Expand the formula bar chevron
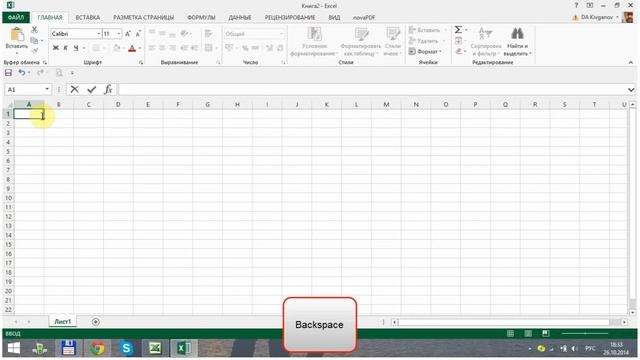The image size is (640, 360). 631,89
